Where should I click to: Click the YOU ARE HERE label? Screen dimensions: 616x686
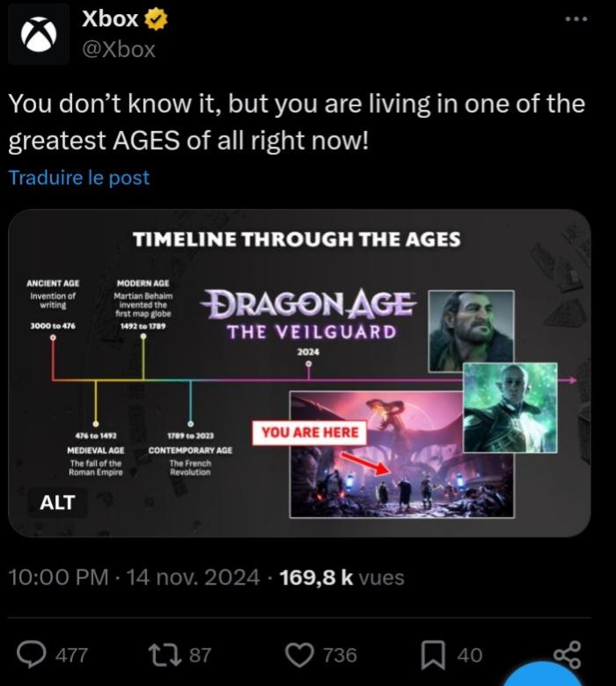click(x=310, y=432)
